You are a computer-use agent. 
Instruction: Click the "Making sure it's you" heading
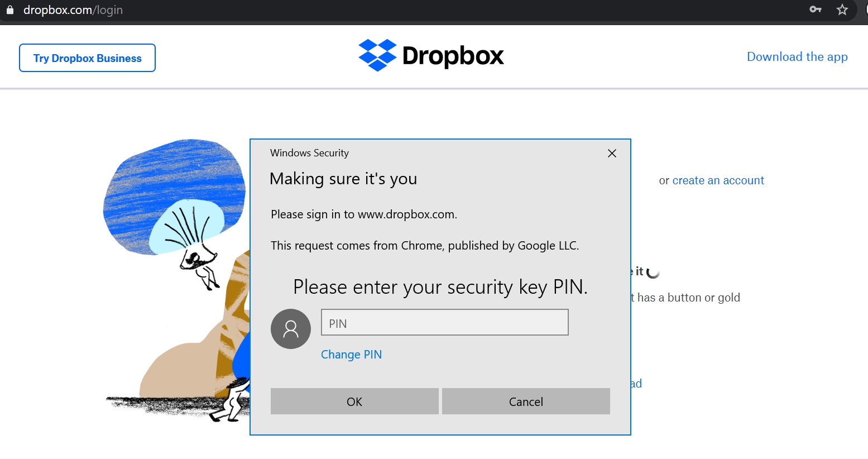(x=343, y=179)
